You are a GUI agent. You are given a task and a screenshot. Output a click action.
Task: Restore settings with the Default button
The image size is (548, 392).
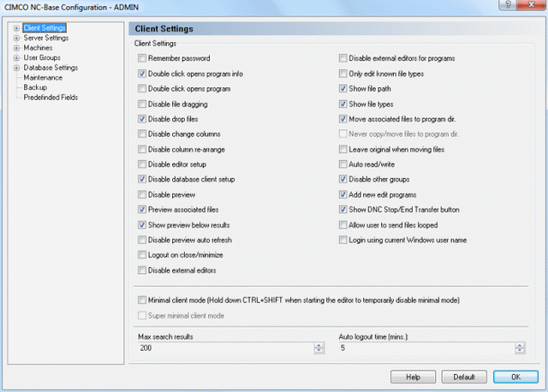click(464, 377)
